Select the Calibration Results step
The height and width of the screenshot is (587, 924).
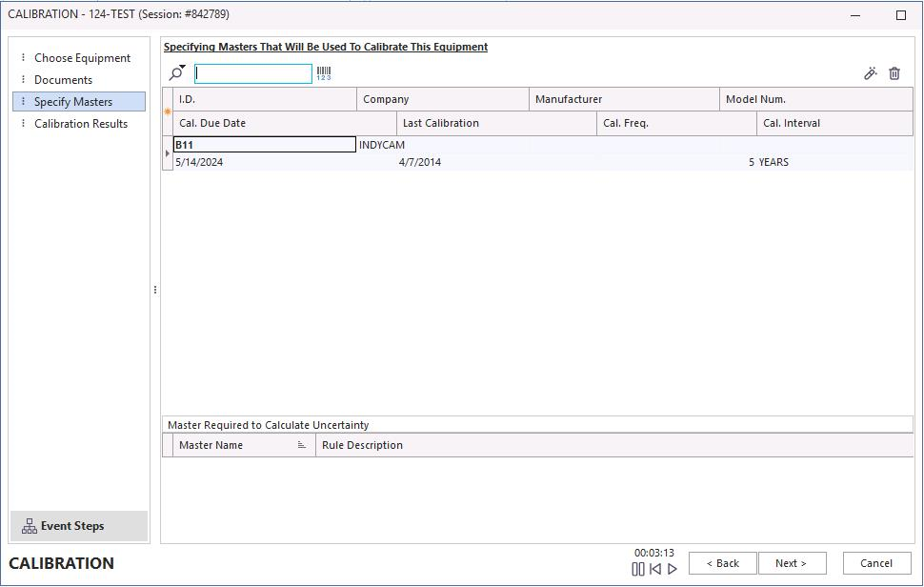(81, 124)
